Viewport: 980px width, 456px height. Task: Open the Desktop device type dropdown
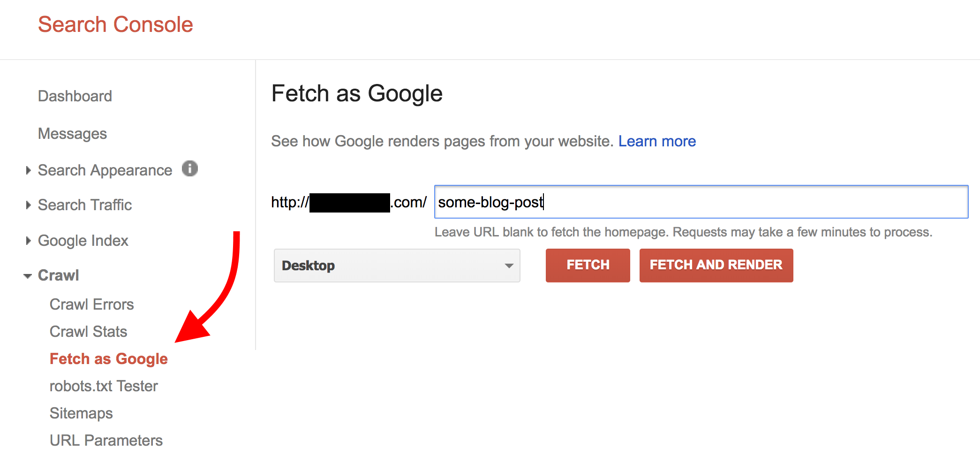pos(397,266)
